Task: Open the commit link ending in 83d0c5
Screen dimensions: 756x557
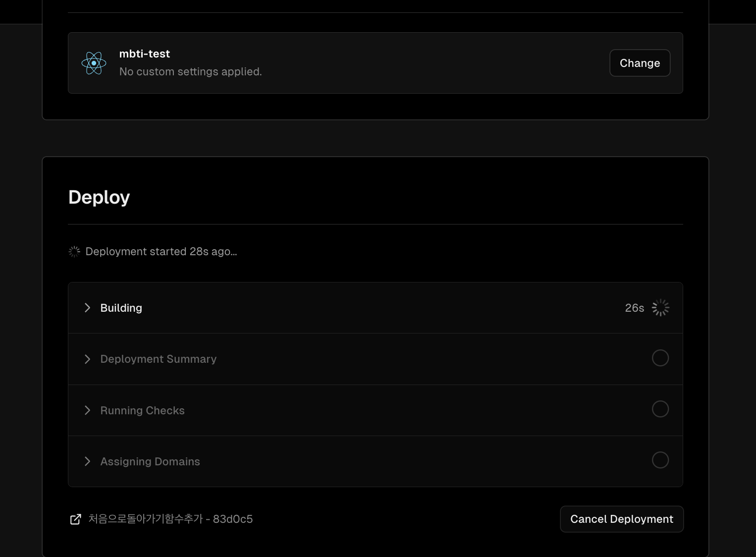Action: coord(170,519)
